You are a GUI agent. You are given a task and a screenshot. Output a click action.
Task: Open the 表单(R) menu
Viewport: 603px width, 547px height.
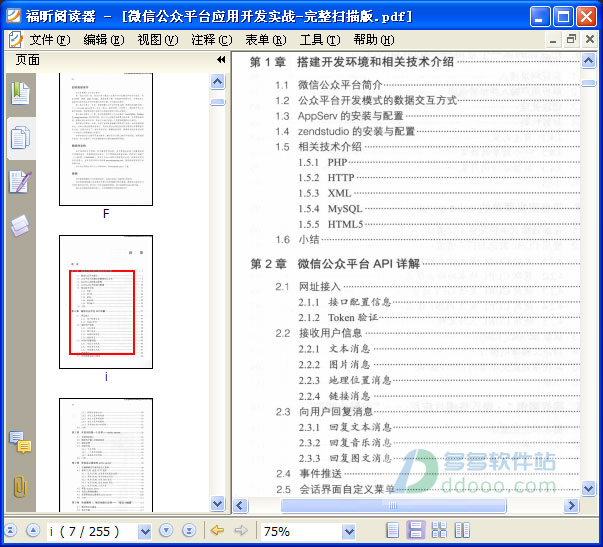(266, 40)
